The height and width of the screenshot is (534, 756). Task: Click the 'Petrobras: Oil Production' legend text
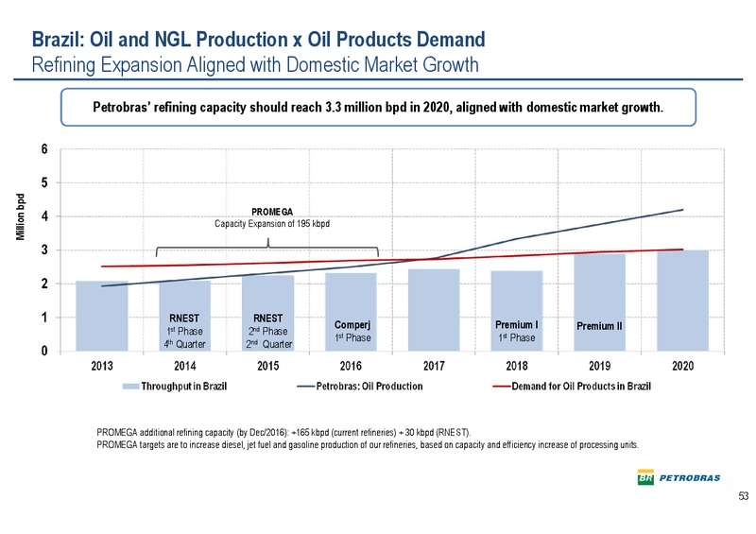(369, 387)
